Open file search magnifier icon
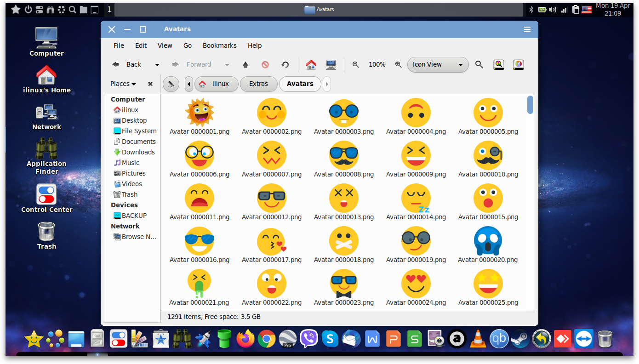Image resolution: width=639 pixels, height=364 pixels. pyautogui.click(x=479, y=65)
